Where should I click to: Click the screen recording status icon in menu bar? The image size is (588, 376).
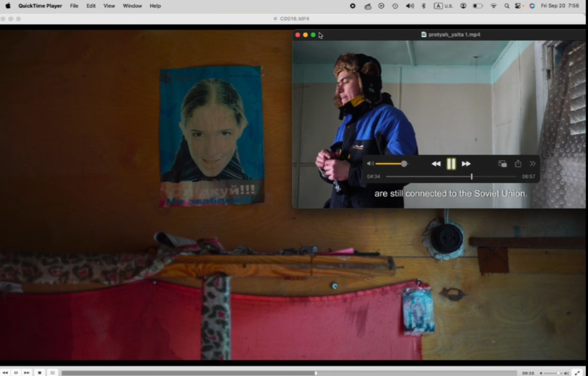[352, 6]
